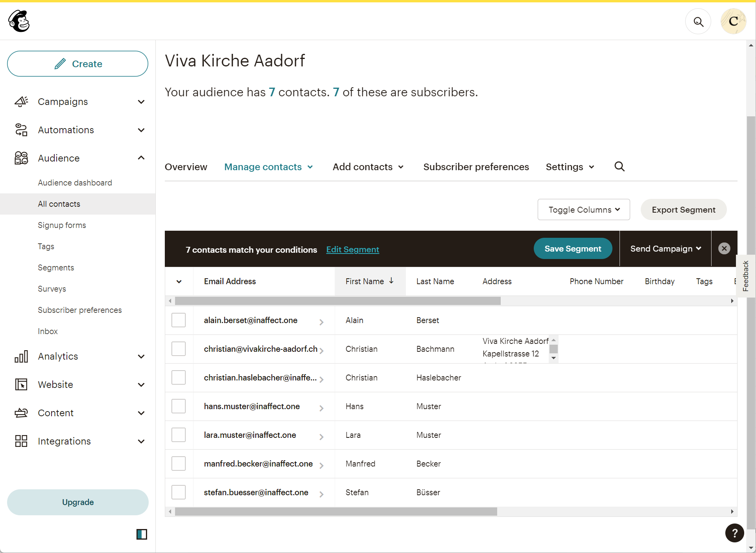Screen dimensions: 756x553
Task: Click the Mailchimp Freddie logo
Action: 19,21
